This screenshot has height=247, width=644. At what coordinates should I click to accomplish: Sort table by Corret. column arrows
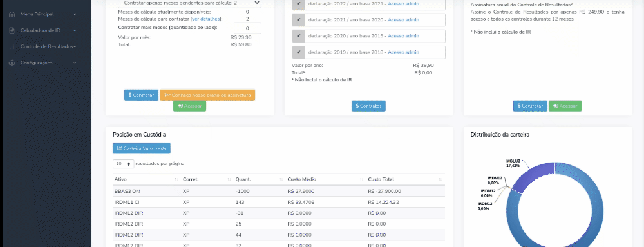[229, 179]
